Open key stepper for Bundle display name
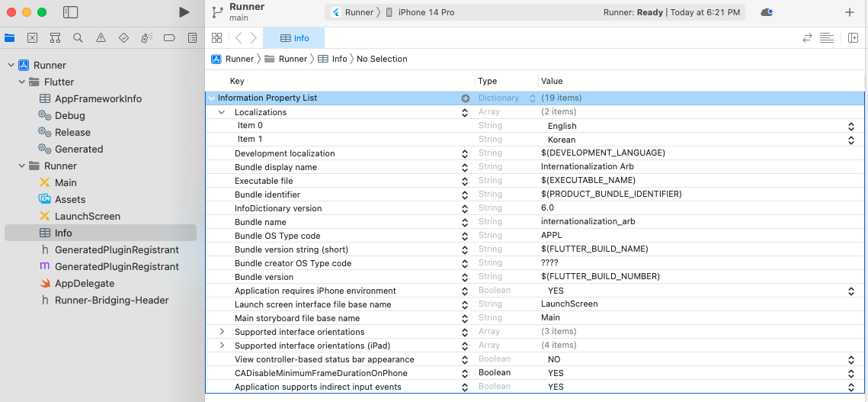 [x=466, y=167]
